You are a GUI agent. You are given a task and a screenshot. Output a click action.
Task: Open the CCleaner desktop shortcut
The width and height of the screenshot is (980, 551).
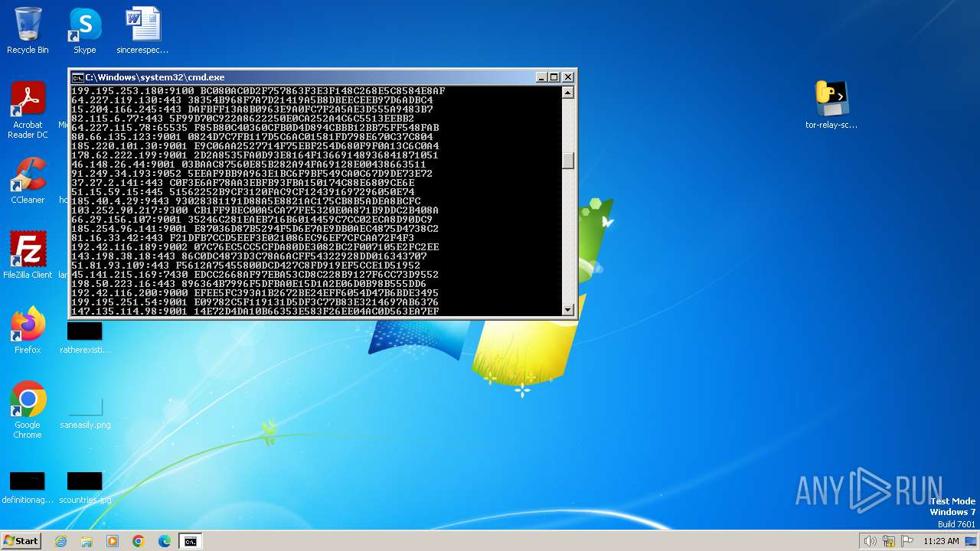28,181
